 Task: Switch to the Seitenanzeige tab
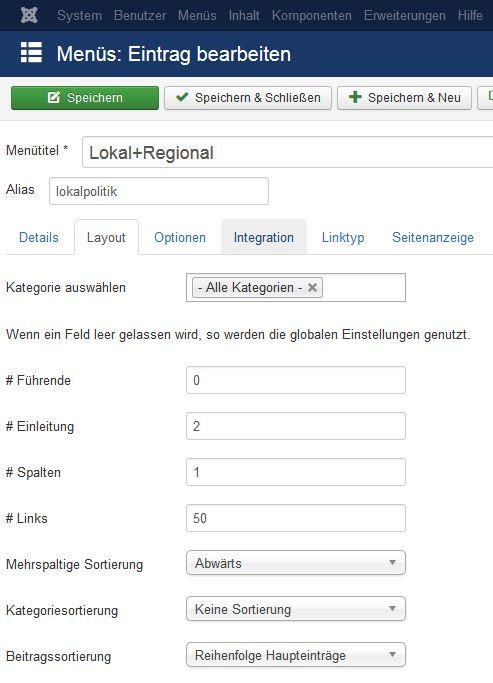pos(432,237)
